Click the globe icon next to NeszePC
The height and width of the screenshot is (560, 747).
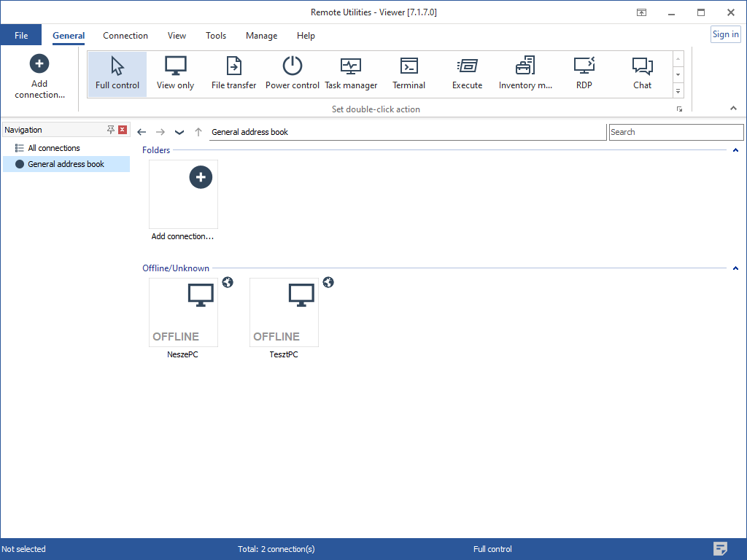(228, 282)
